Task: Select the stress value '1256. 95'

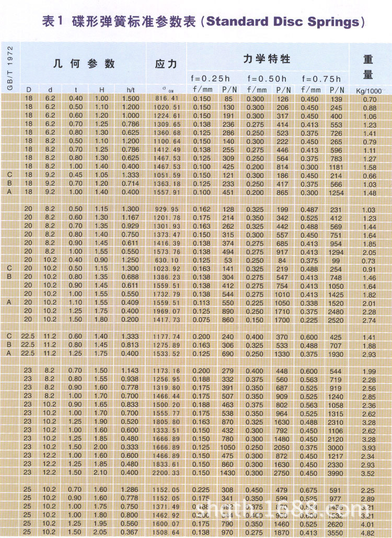Action: click(x=166, y=380)
